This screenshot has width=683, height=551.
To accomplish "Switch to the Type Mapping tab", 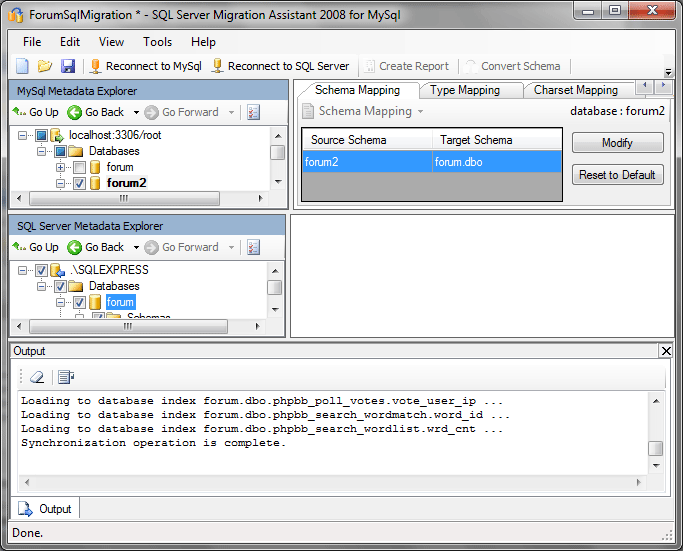I will click(x=463, y=90).
